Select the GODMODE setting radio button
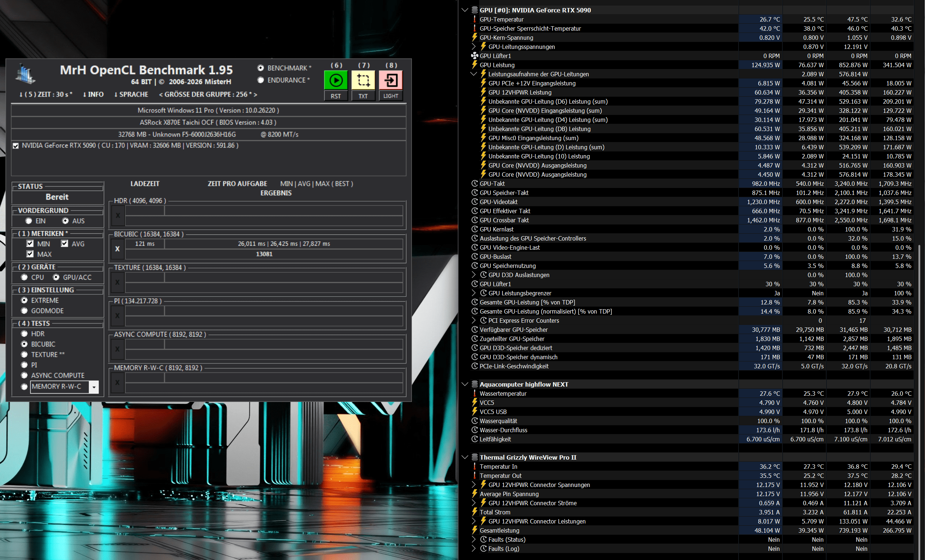The image size is (925, 560). [24, 311]
